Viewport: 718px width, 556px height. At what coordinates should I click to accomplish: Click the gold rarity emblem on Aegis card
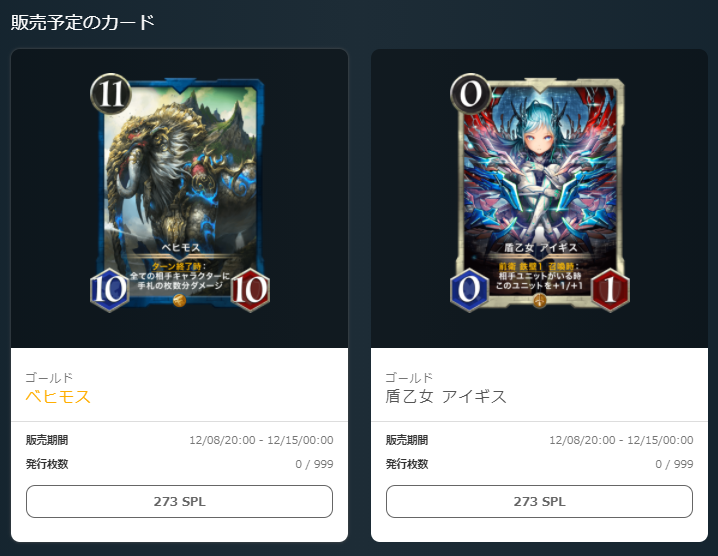[x=540, y=301]
